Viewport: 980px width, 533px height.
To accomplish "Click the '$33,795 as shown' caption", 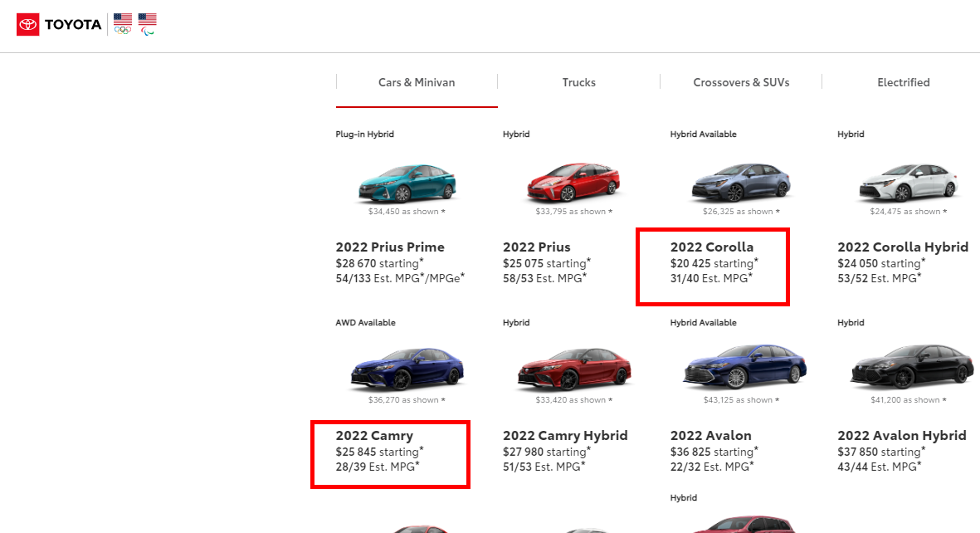I will [x=573, y=212].
